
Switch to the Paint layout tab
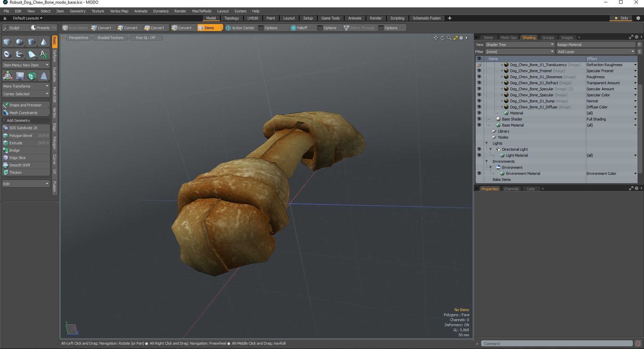click(x=271, y=18)
